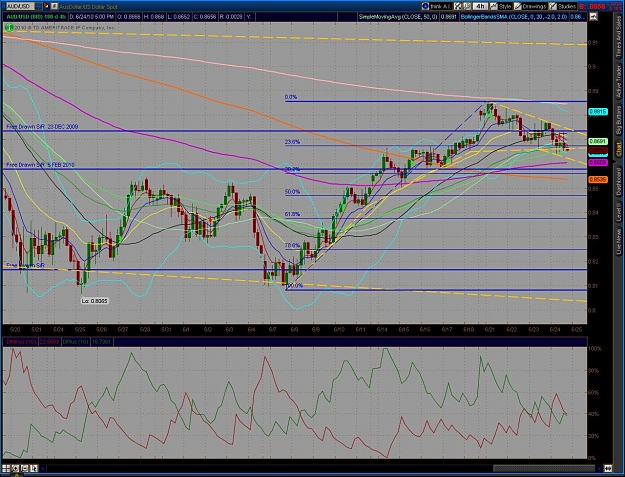Select the Chart side tab

pyautogui.click(x=619, y=149)
